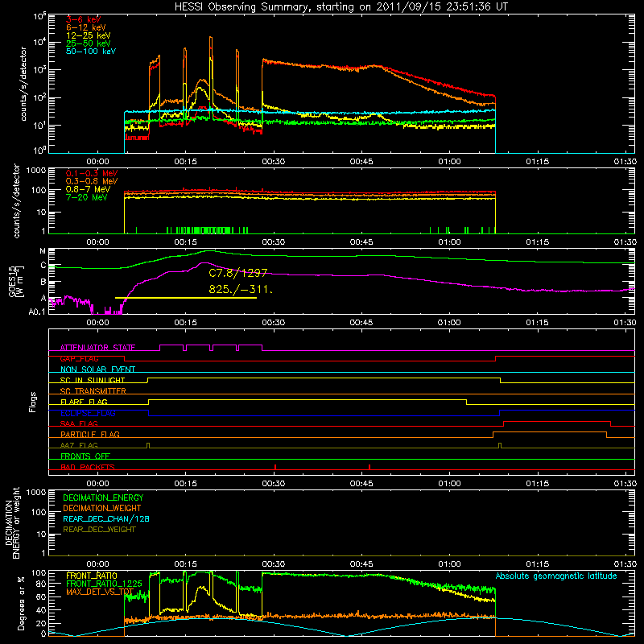
Task: Click the 01:30 tick label under decimation panel
Action: (625, 564)
